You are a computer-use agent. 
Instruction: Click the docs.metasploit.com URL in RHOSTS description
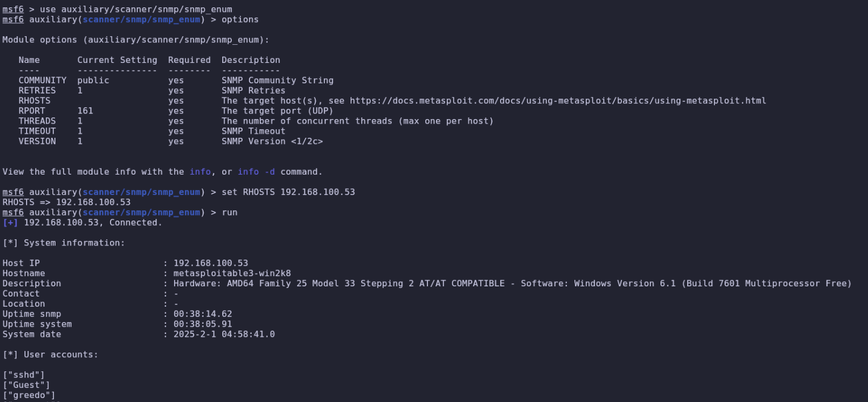pyautogui.click(x=558, y=100)
